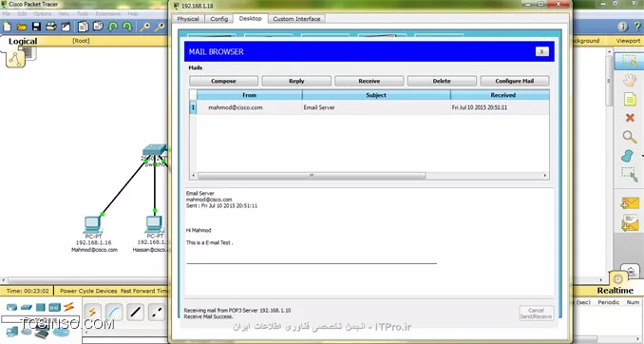Open the File menu in Packet Tracer

tap(6, 13)
